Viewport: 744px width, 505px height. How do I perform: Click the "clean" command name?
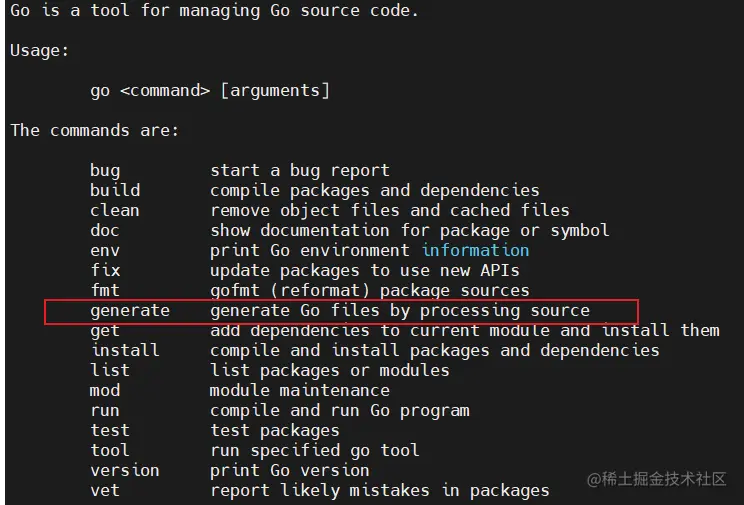115,210
